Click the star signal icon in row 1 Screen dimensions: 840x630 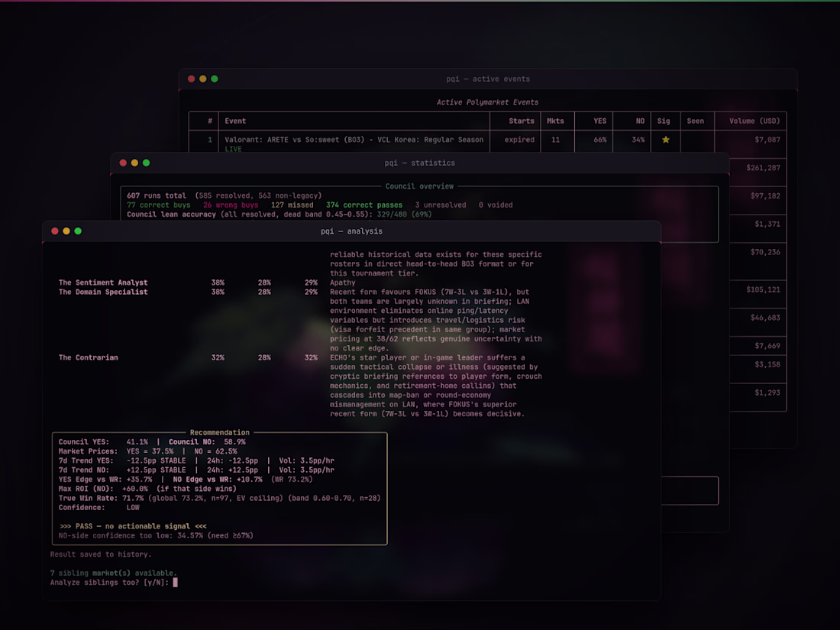point(665,140)
